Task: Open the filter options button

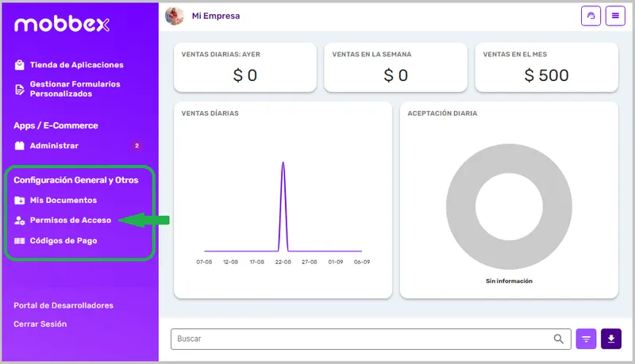Action: coord(586,339)
